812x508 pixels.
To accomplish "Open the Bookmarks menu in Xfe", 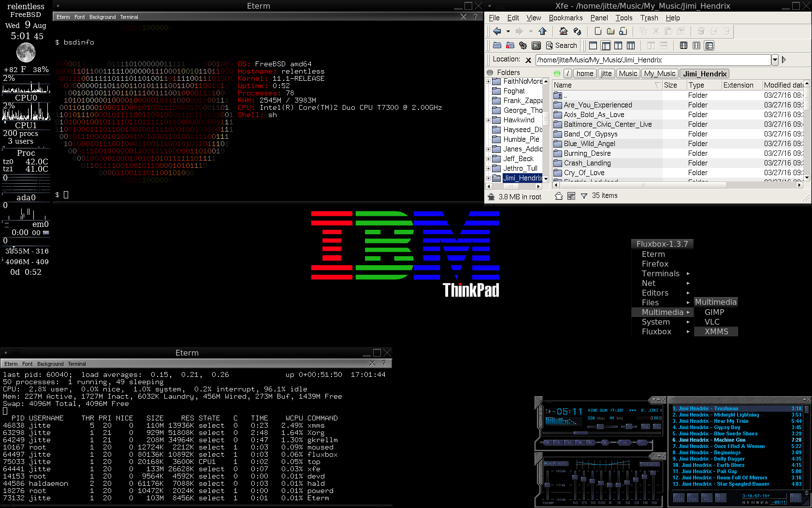I will (565, 18).
